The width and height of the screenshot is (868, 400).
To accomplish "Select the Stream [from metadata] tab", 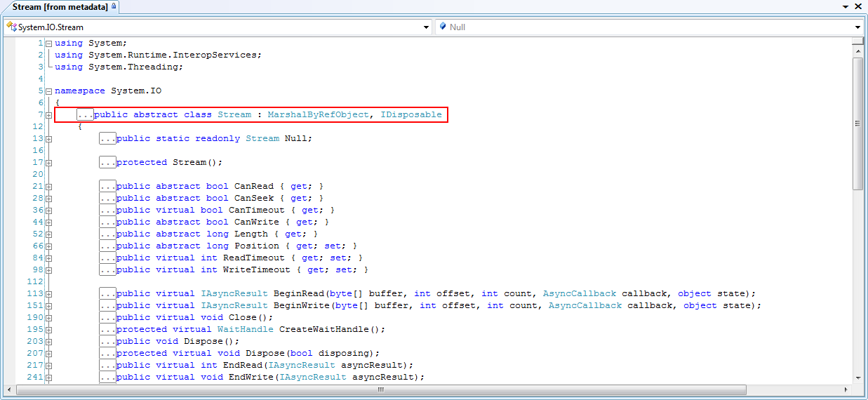I will [x=60, y=6].
